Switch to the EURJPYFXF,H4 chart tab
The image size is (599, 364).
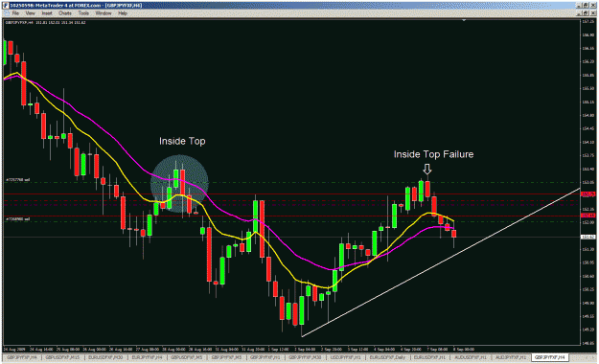pos(147,357)
